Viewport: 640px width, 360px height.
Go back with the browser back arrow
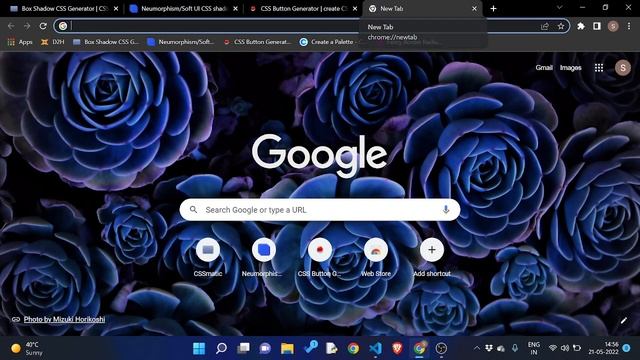pos(11,26)
